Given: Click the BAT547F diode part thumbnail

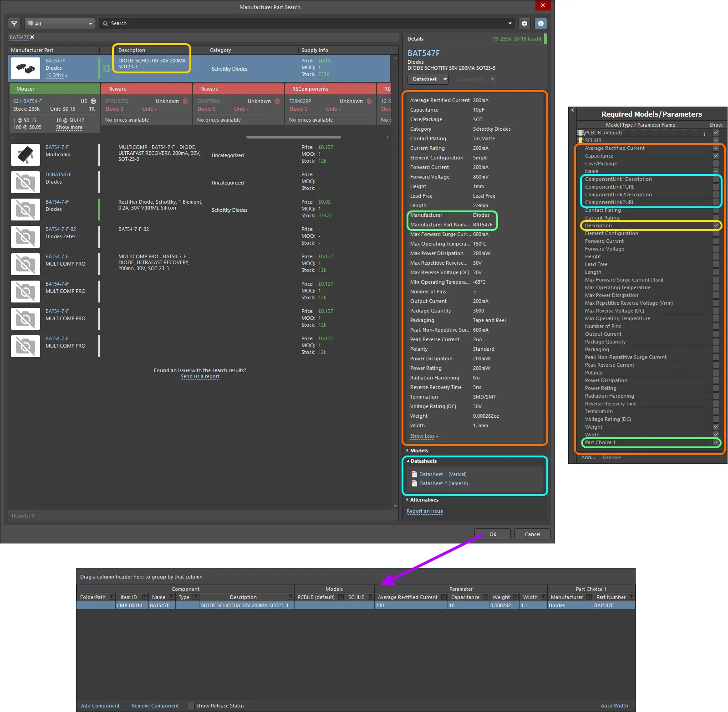Looking at the screenshot, I should click(x=25, y=68).
